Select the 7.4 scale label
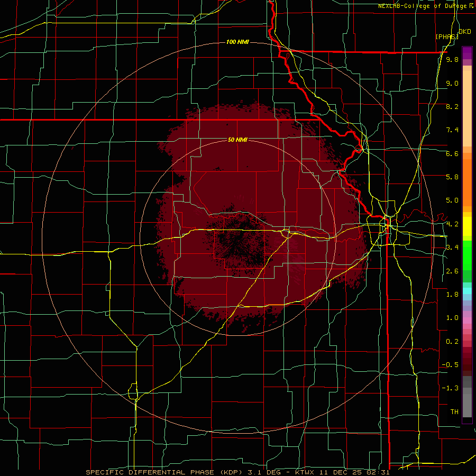Viewport: 476px width, 476px height. click(452, 130)
